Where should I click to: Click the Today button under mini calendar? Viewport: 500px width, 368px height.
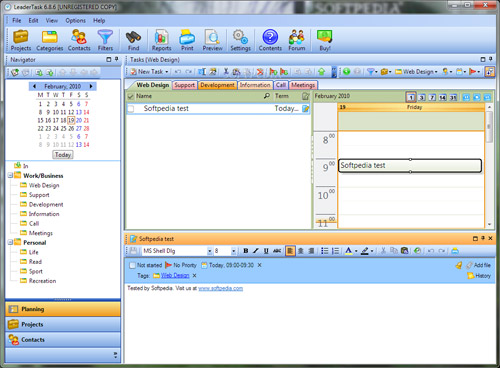[63, 155]
